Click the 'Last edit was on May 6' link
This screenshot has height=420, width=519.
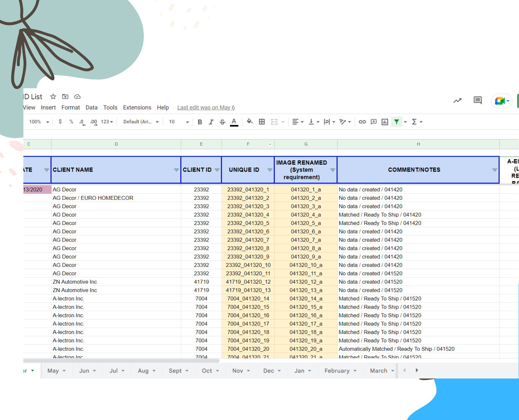pos(206,107)
